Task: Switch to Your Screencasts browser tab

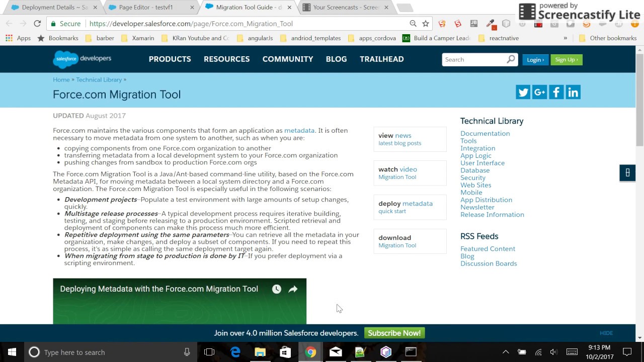Action: click(345, 8)
